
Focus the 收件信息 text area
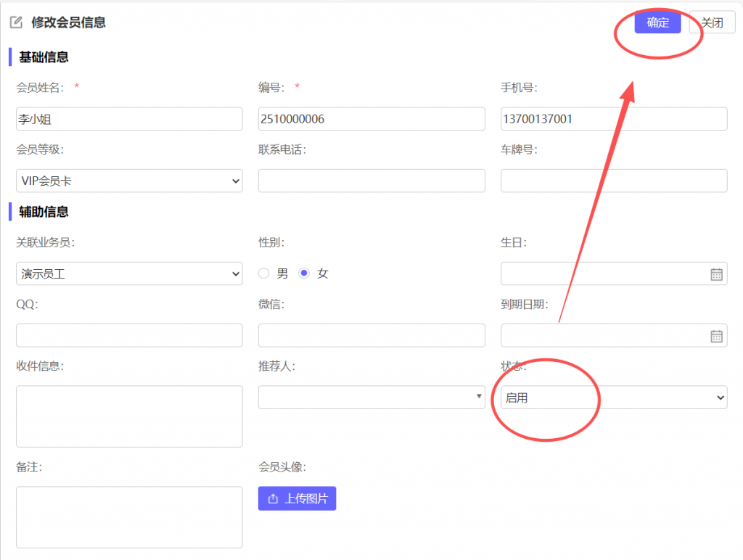pos(129,416)
